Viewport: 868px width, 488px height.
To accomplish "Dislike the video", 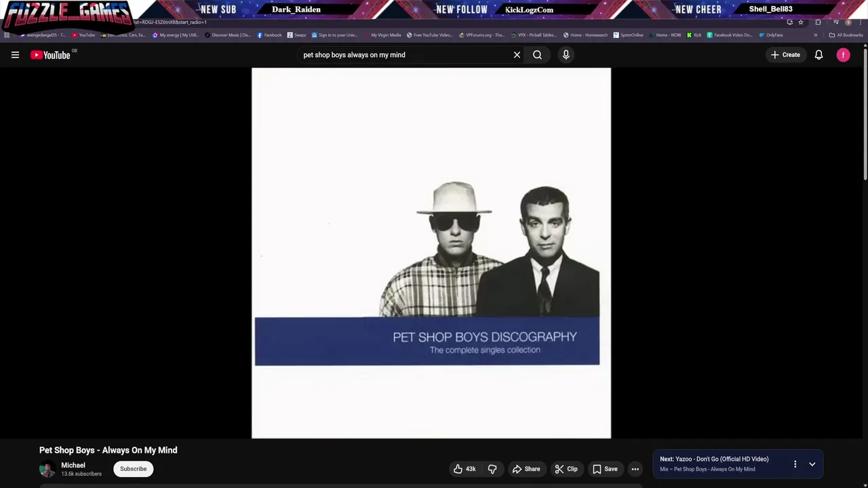I will (492, 469).
